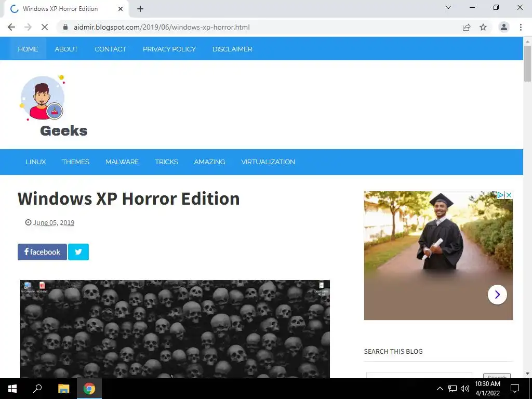The height and width of the screenshot is (399, 532).
Task: Browse the TRICKS category
Action: 167,162
